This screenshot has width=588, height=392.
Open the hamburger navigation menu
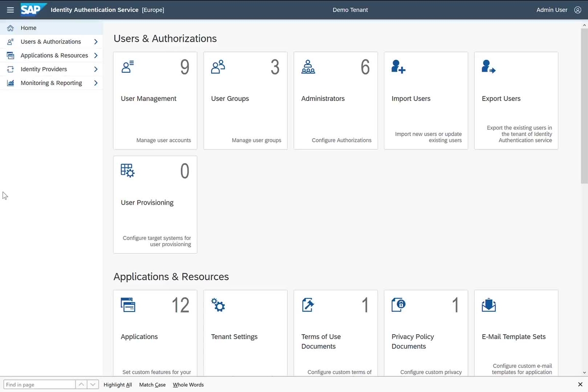10,10
